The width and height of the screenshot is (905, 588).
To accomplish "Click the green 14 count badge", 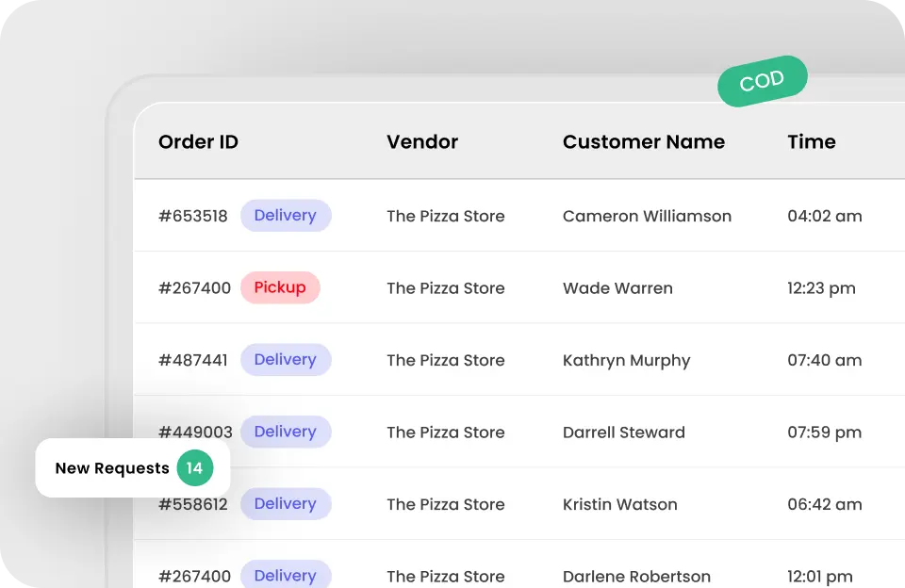I will [194, 467].
